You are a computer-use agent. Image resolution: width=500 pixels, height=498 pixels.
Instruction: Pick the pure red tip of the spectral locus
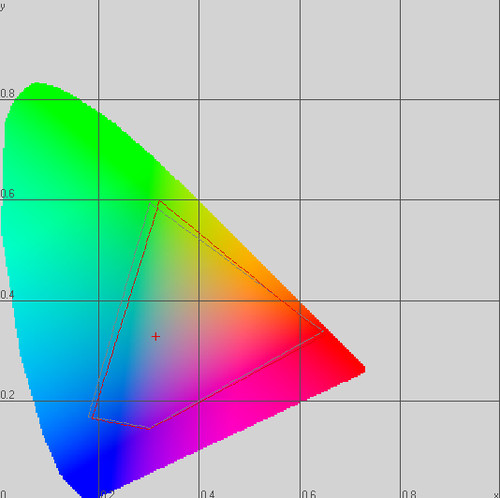click(363, 369)
